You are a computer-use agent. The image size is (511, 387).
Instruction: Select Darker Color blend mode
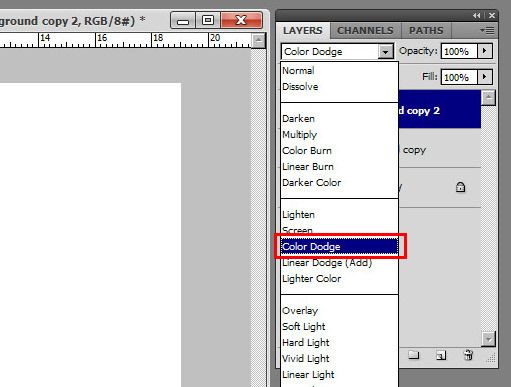339,183
